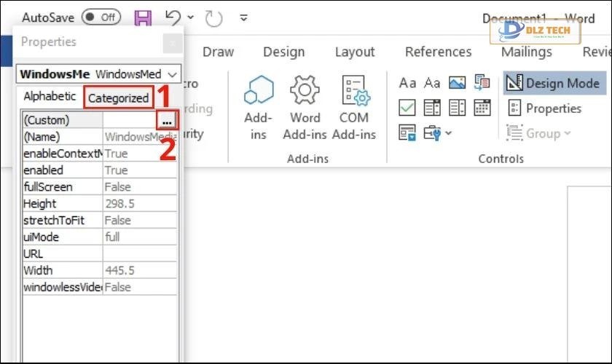The height and width of the screenshot is (364, 612).
Task: Open COM Add-ins icon
Action: [x=354, y=90]
